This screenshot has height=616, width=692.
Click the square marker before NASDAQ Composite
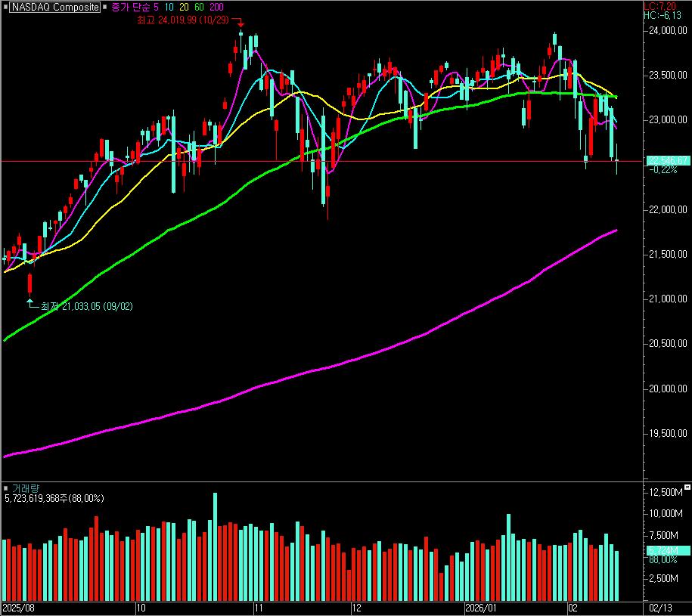[5, 7]
